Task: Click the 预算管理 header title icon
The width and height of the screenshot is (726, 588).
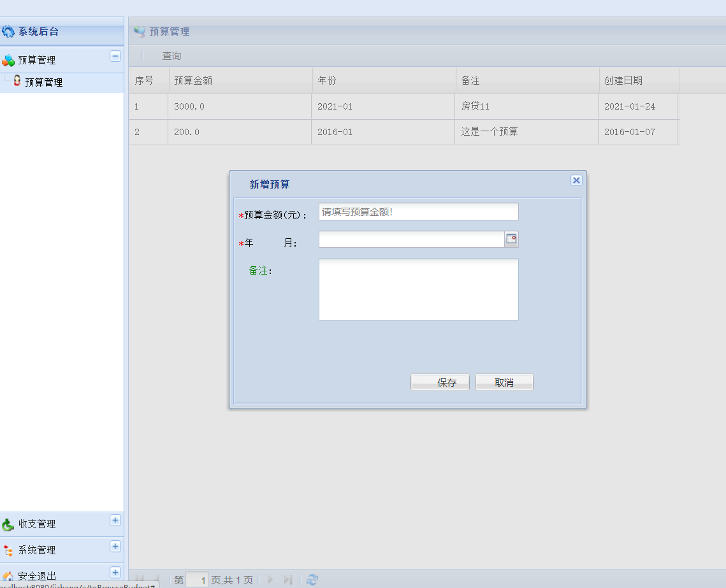Action: (140, 31)
